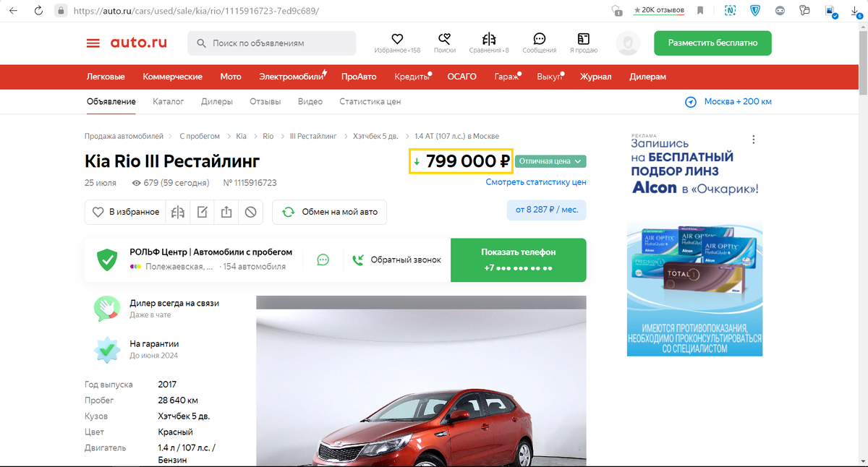Open the ОСАГО menu item

click(461, 77)
